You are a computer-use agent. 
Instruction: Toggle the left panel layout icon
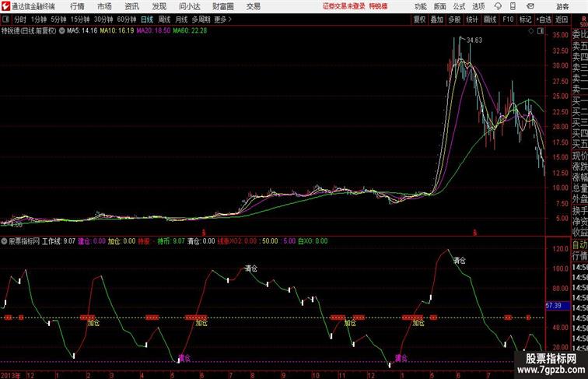coord(5,19)
